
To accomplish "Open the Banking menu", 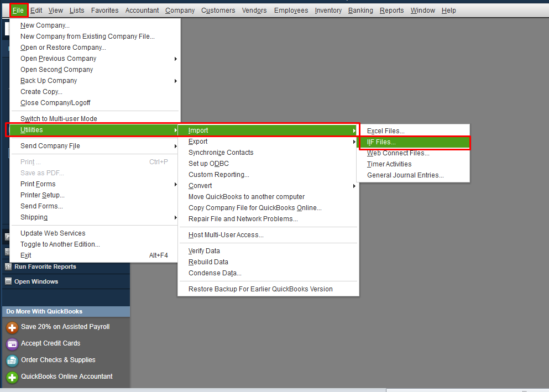I will pos(360,11).
